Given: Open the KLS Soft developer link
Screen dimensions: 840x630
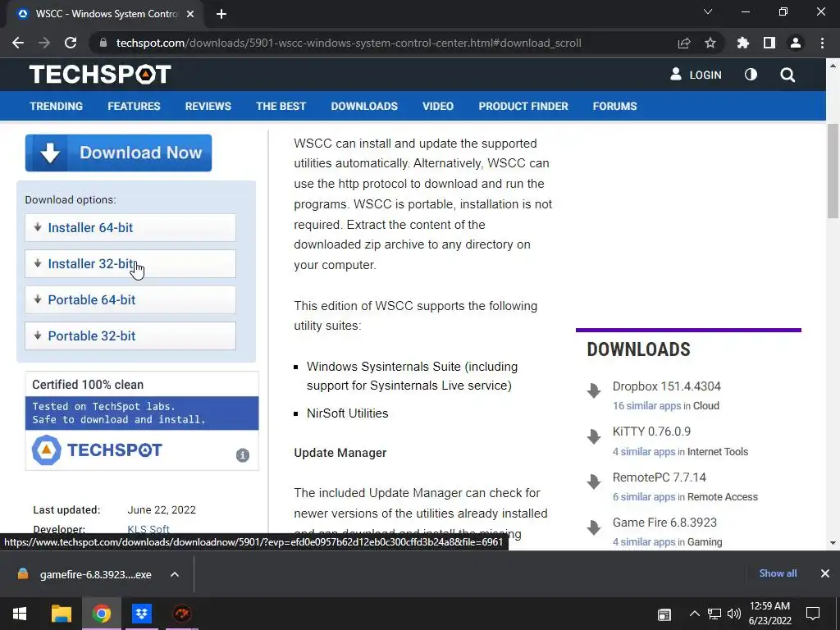Looking at the screenshot, I should click(x=148, y=529).
